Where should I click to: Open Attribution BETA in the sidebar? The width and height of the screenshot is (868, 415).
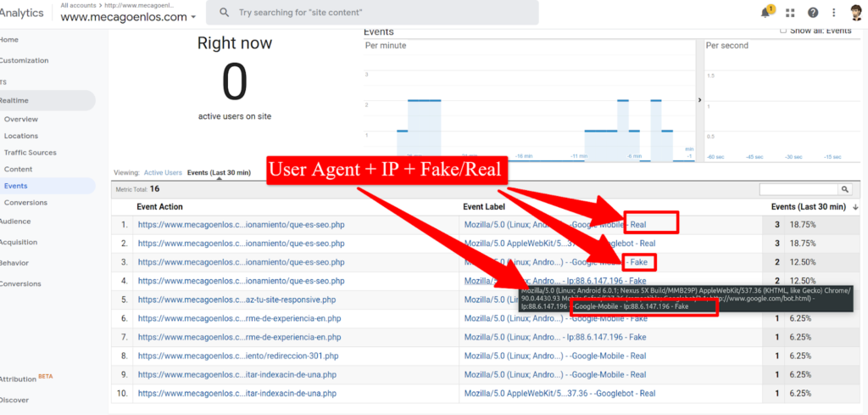point(26,379)
